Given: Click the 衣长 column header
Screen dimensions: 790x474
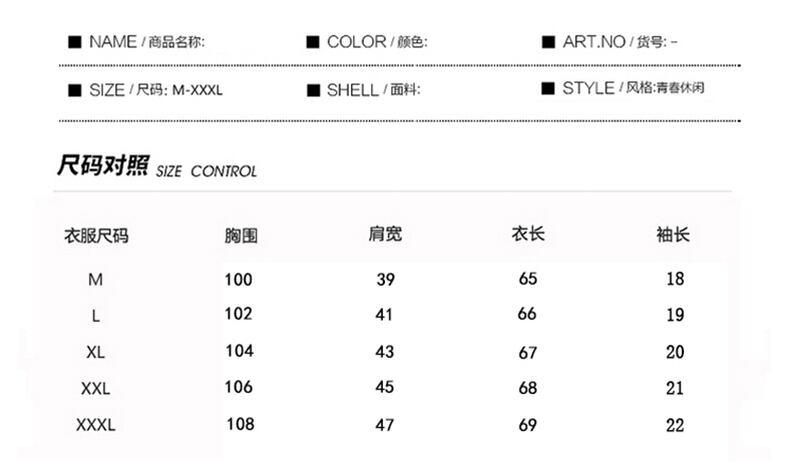Looking at the screenshot, I should click(x=528, y=235).
